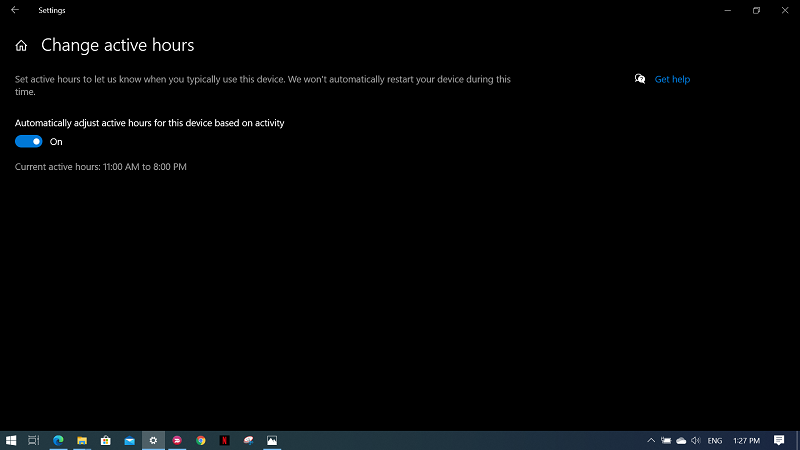800x450 pixels.
Task: Open the clock showing 1:27 PM
Action: coord(746,440)
